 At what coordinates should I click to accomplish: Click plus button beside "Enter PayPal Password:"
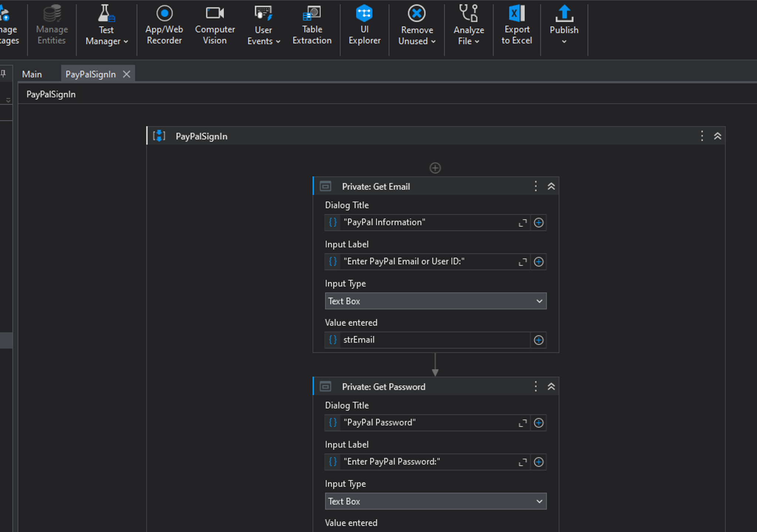coord(539,462)
